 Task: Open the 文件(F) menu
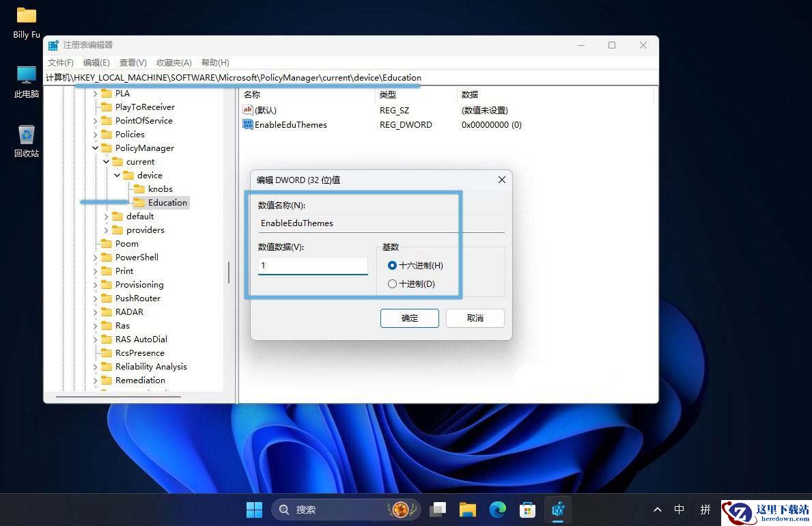tap(61, 63)
